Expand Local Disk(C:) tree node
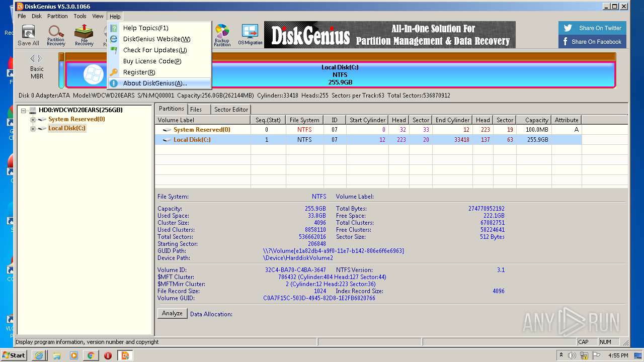 click(33, 129)
